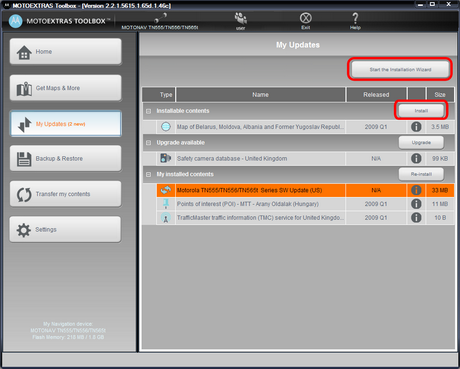Open info icon for Safety camera database
460x369 pixels.
tap(416, 158)
